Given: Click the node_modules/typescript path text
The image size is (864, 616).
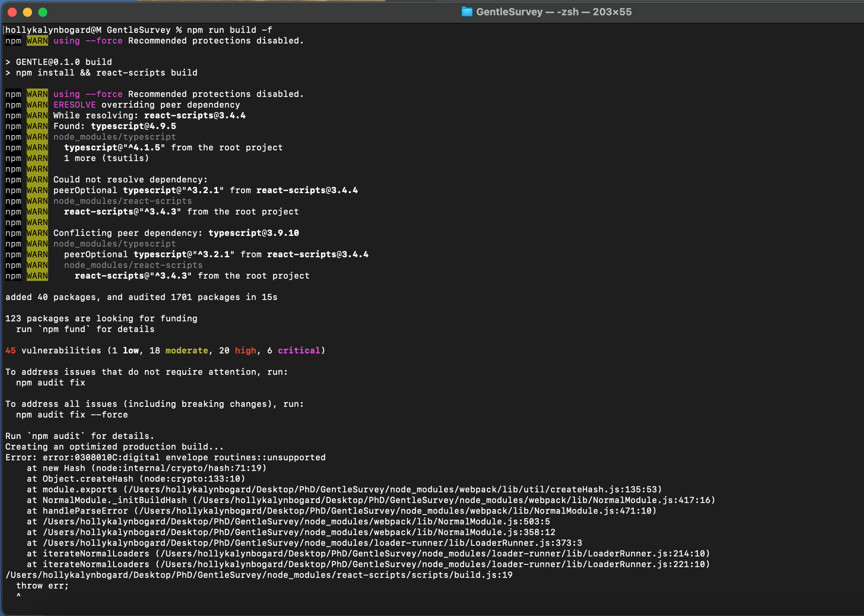Looking at the screenshot, I should click(x=114, y=137).
